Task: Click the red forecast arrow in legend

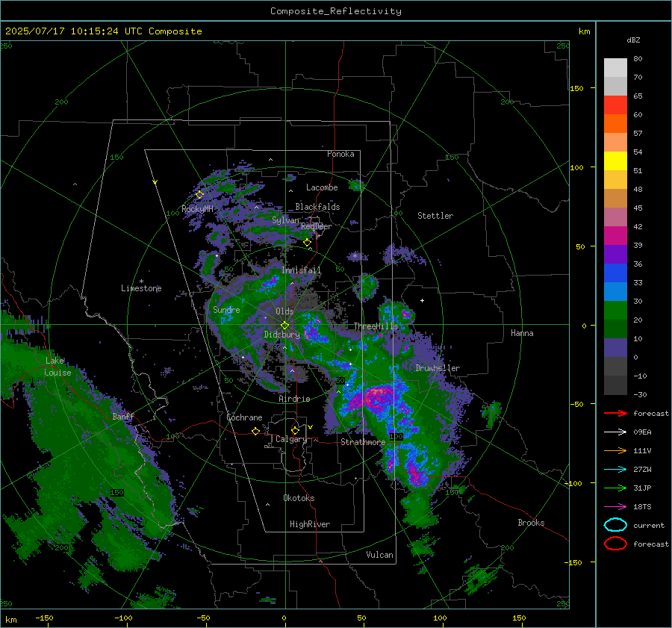Action: click(615, 413)
